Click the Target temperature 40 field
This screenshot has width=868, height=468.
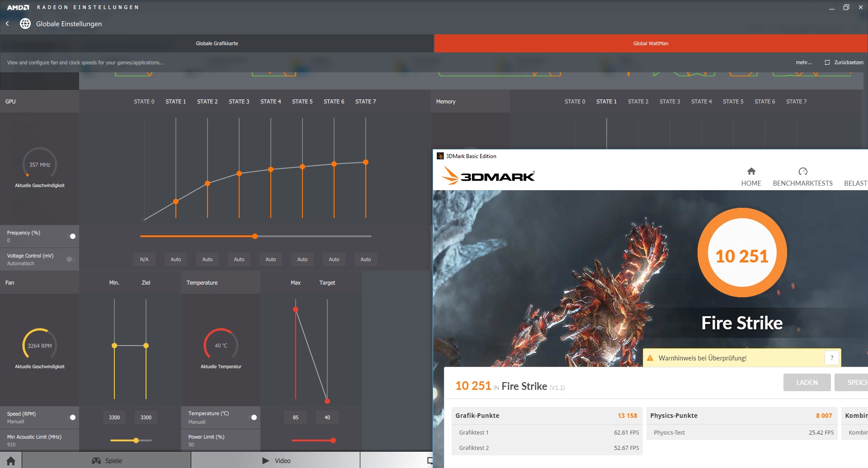tap(327, 417)
